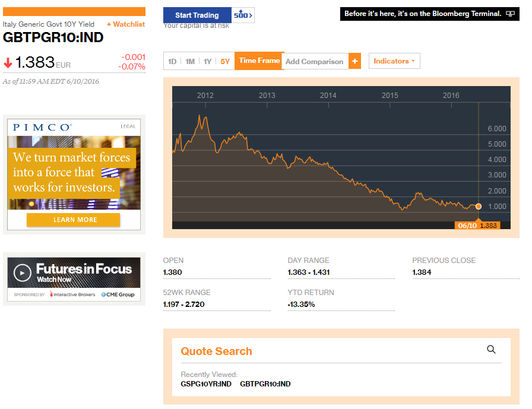Click the GBTPGR10:IND ticker heading
The image size is (532, 409).
point(53,37)
